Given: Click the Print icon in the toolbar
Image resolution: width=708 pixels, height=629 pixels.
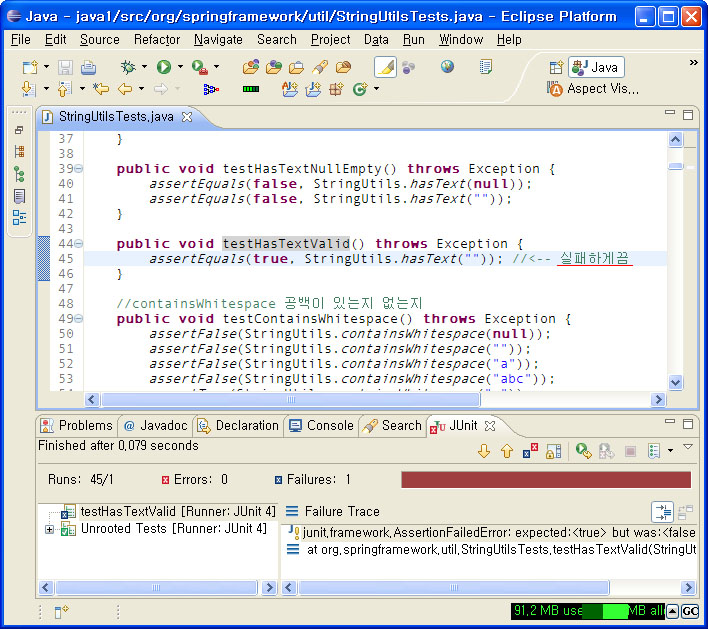Looking at the screenshot, I should pos(88,67).
